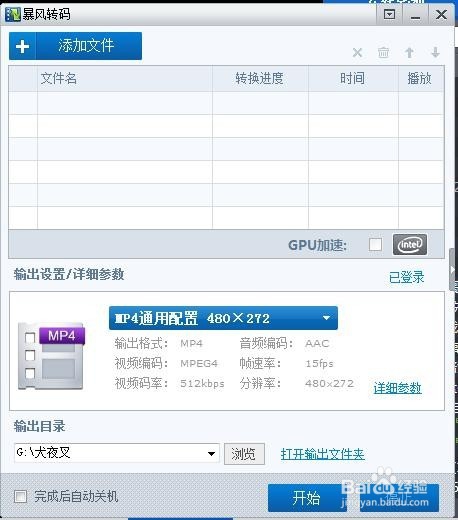This screenshot has height=520, width=458.
Task: Expand the output directory G:\犬夜叉 dropdown
Action: click(x=211, y=454)
